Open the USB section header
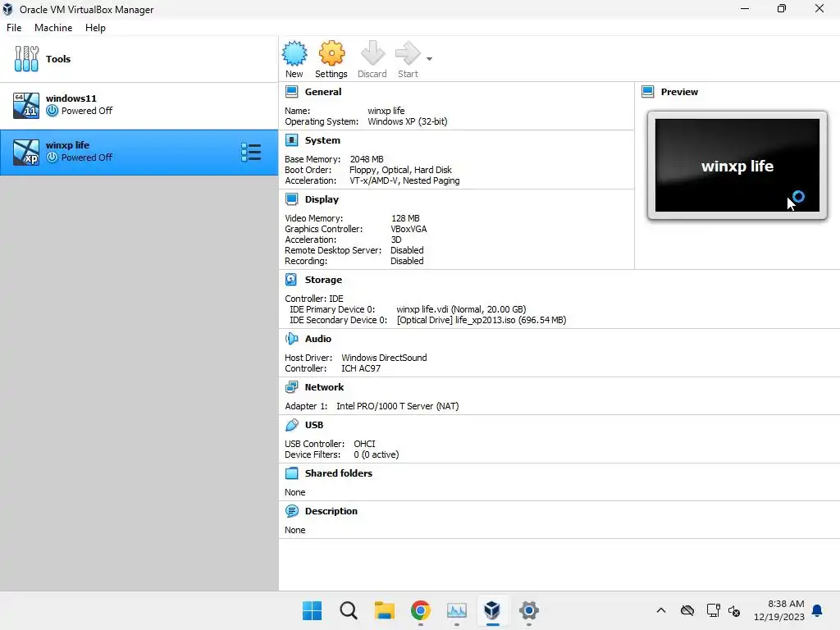The height and width of the screenshot is (630, 840). [x=314, y=425]
